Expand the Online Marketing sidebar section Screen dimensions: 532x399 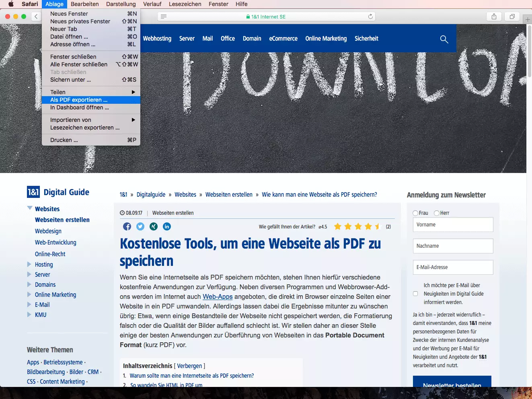point(29,294)
